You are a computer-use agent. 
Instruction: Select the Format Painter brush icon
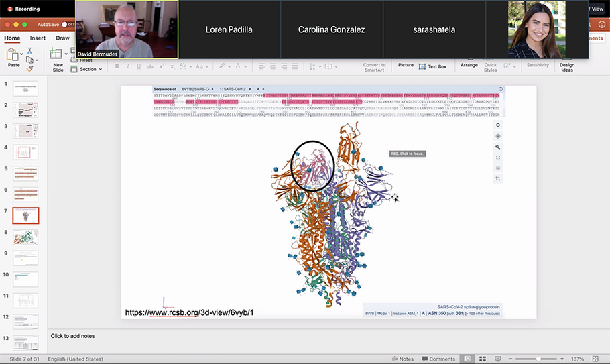click(29, 68)
